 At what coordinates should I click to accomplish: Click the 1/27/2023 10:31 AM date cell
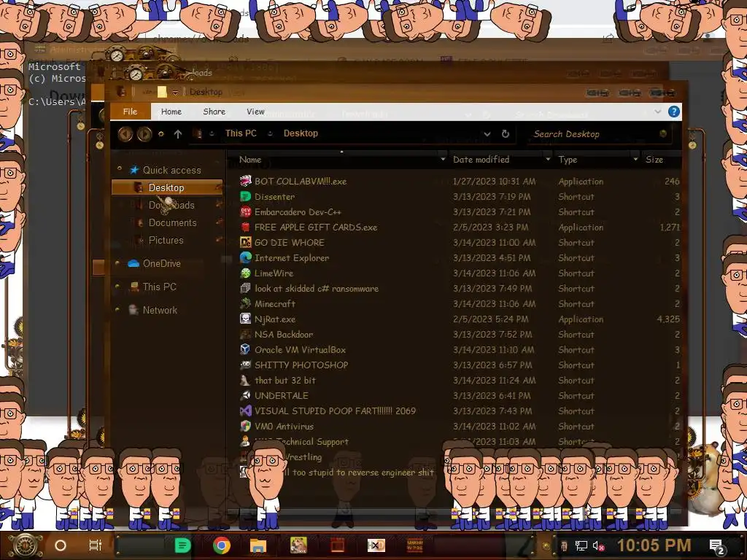494,181
